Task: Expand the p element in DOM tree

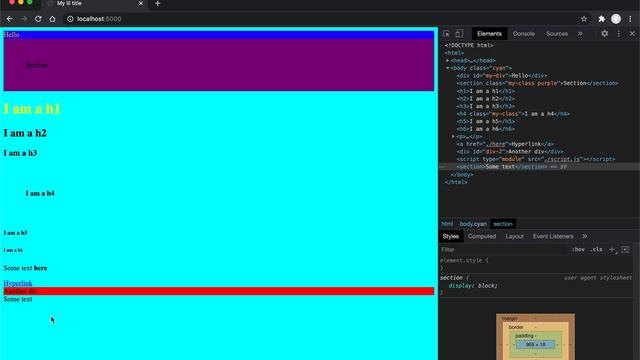Action: pos(453,136)
